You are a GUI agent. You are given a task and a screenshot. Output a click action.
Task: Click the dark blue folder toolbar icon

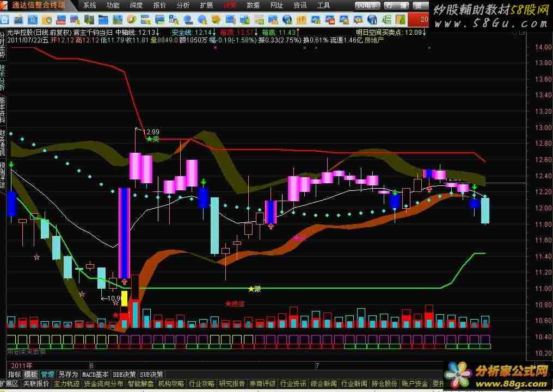pyautogui.click(x=103, y=20)
